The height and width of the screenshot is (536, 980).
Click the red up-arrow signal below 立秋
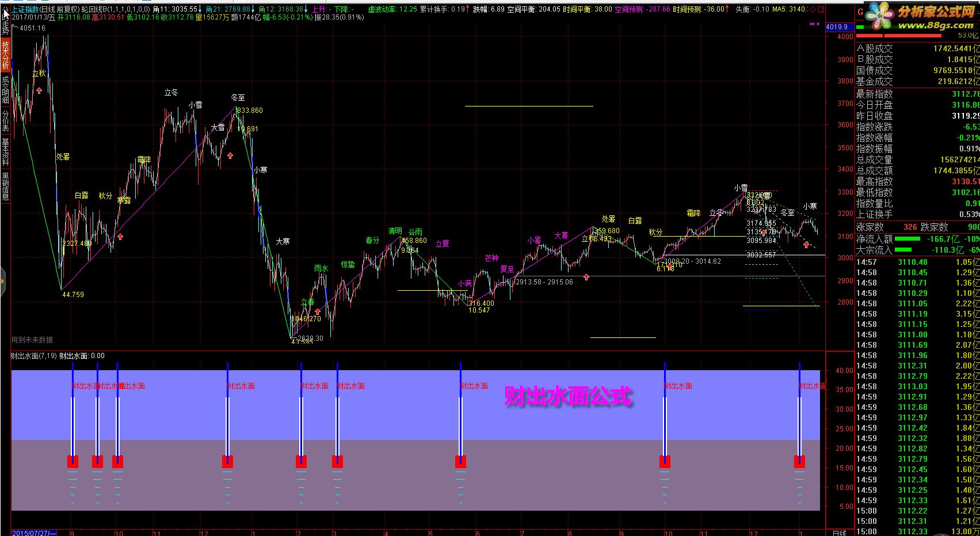point(39,90)
